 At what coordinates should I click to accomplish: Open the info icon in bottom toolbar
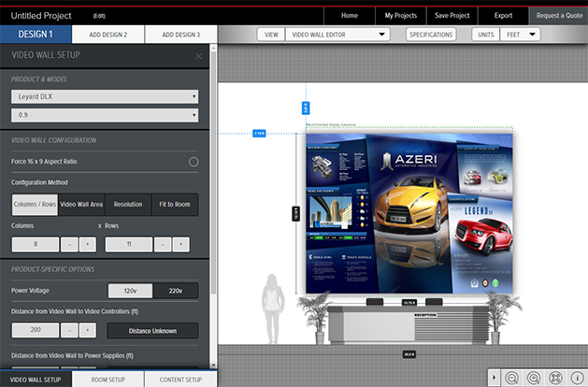(577, 378)
